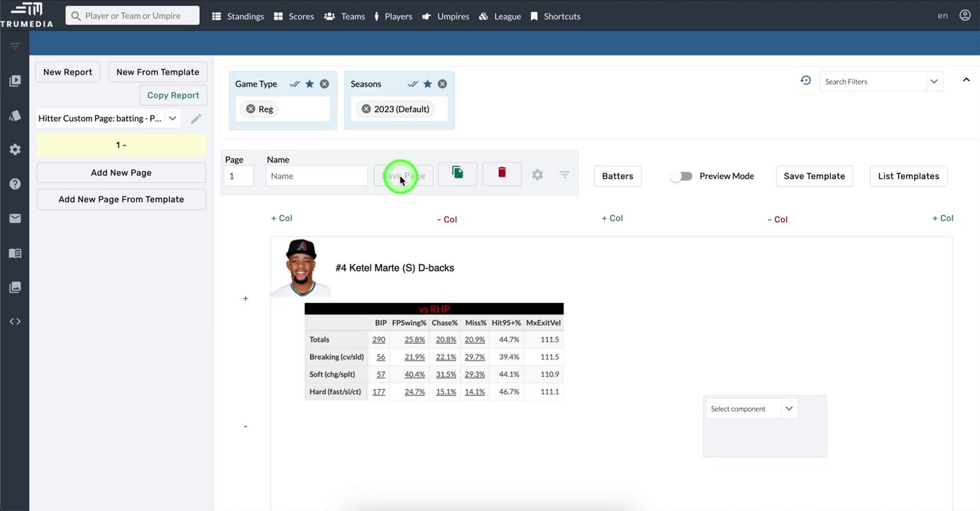Screen dimensions: 980x511
Task: Expand the Hitter Custom Page report dropdown
Action: 172,119
